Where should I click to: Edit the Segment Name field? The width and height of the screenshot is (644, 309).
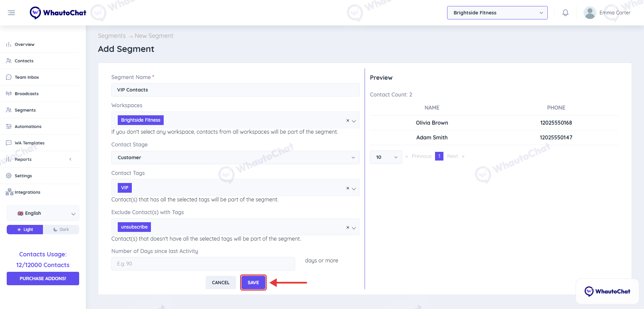coord(235,90)
